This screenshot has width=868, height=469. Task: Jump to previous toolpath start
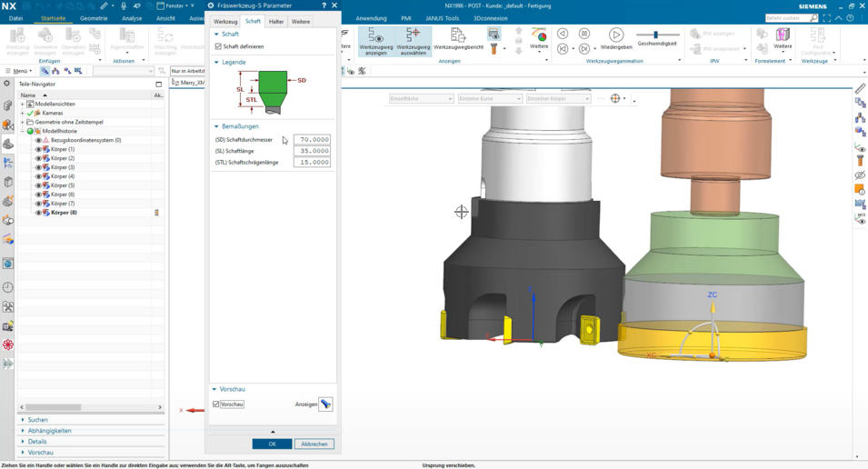(x=563, y=49)
